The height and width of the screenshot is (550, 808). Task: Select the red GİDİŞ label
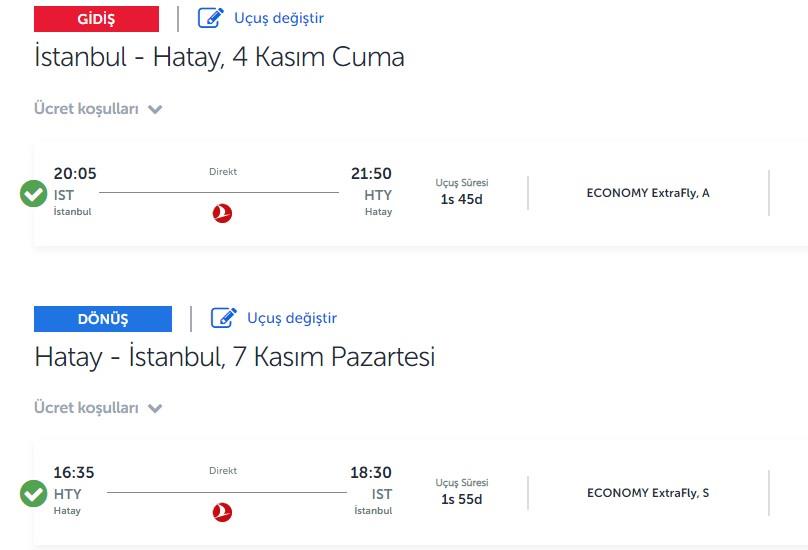96,19
